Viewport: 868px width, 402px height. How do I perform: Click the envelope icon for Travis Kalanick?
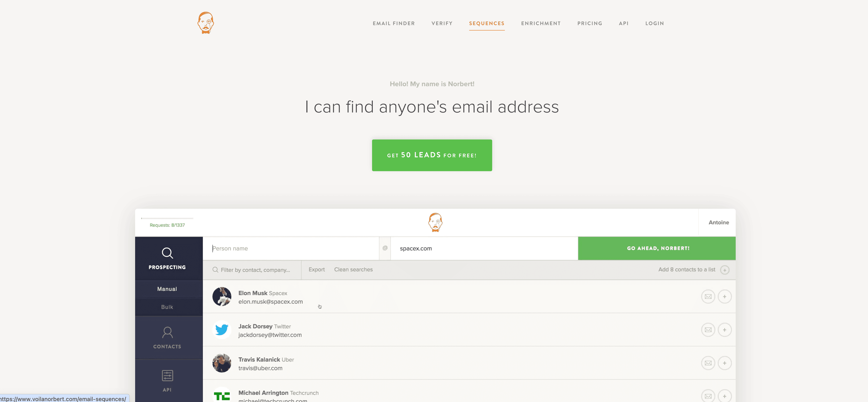(708, 363)
